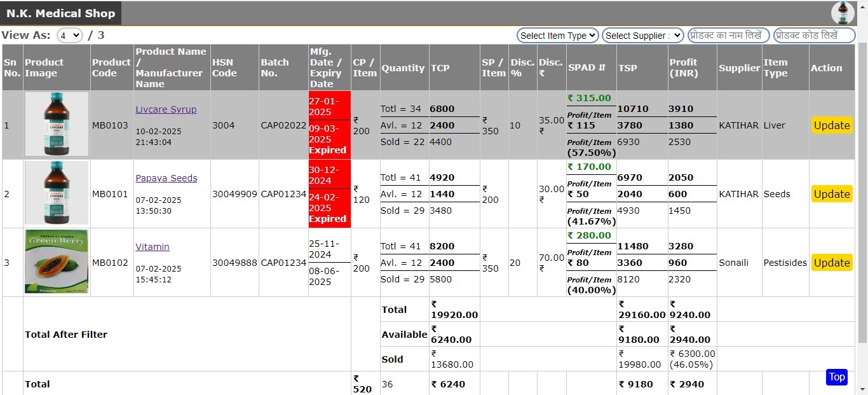
Task: Click the profile avatar icon at top right
Action: [x=843, y=13]
